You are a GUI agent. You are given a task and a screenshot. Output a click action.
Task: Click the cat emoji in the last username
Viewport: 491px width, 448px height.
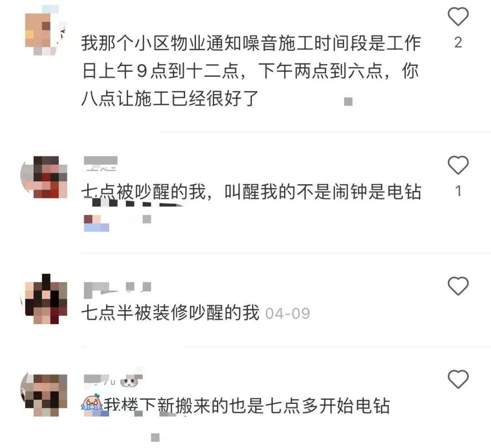tap(129, 381)
